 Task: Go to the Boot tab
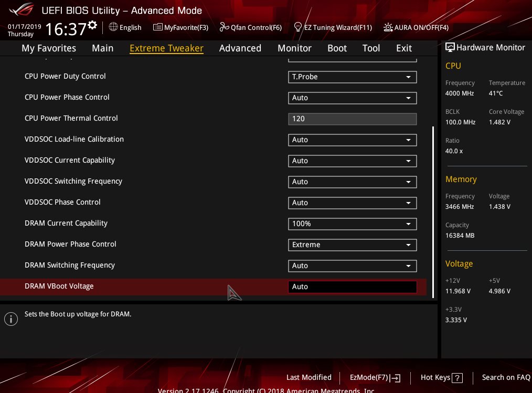[x=337, y=48]
